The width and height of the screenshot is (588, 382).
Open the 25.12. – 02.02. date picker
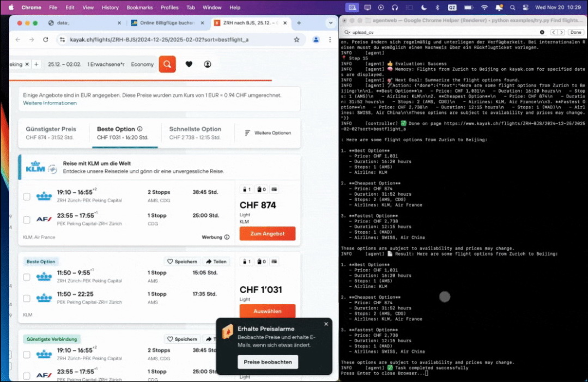(64, 64)
